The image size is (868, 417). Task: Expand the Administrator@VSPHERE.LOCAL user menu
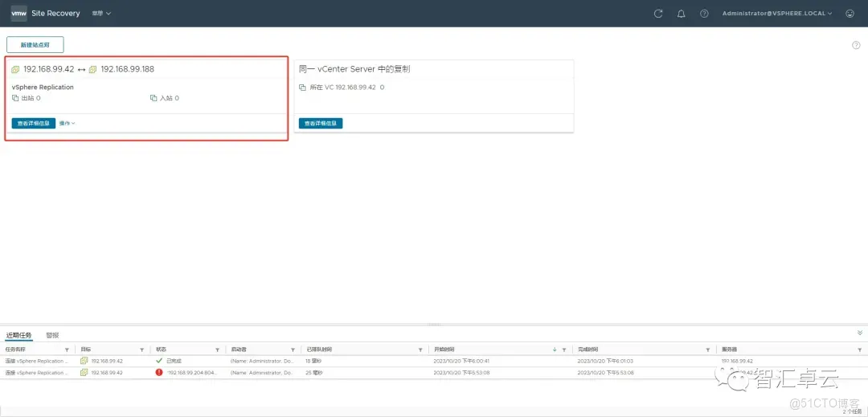[777, 14]
